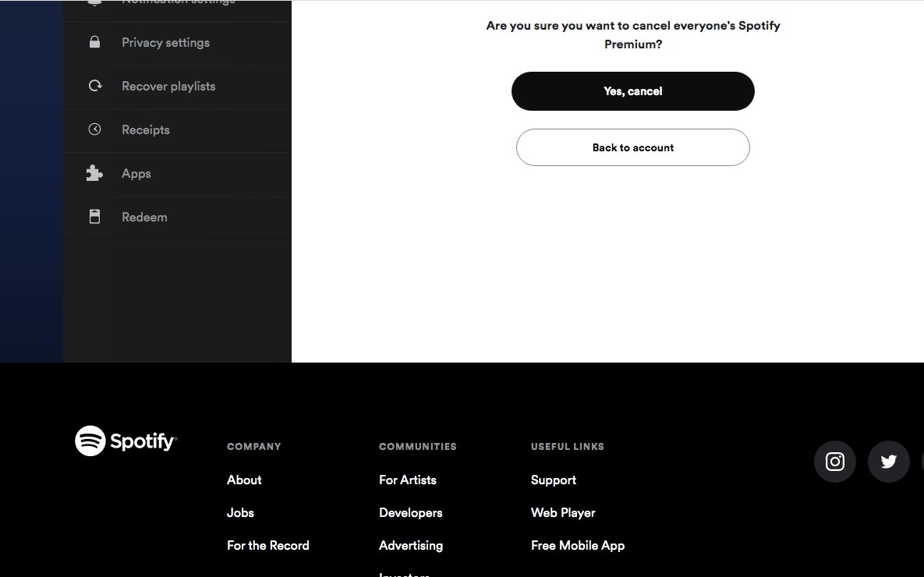924x577 pixels.
Task: Click the Yes, cancel button
Action: (x=632, y=91)
